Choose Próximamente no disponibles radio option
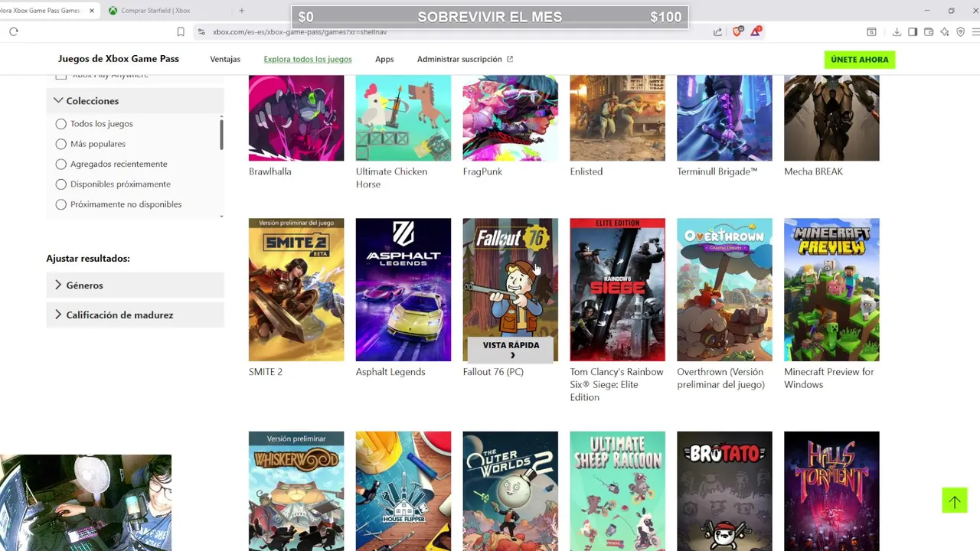The image size is (980, 551). point(61,204)
